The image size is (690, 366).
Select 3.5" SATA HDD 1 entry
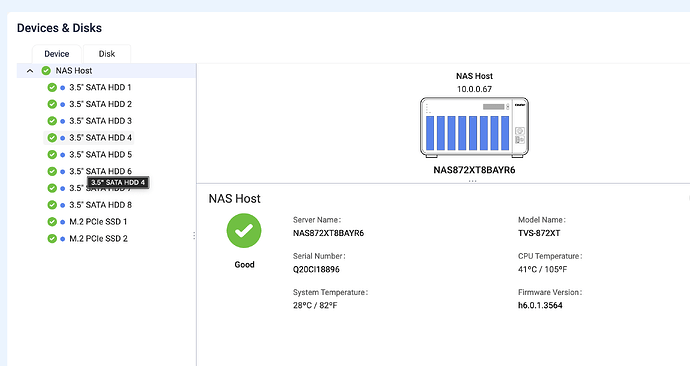(100, 88)
